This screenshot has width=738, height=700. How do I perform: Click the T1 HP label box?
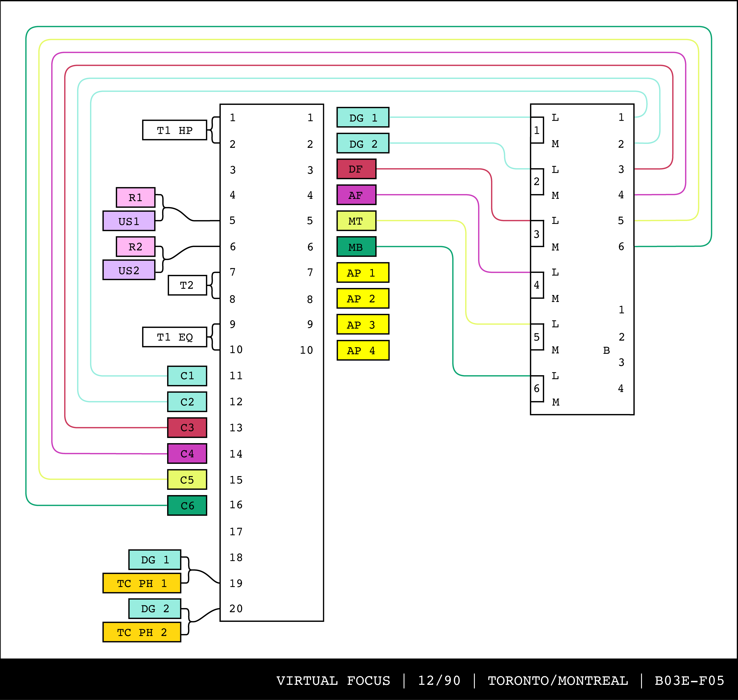[174, 130]
